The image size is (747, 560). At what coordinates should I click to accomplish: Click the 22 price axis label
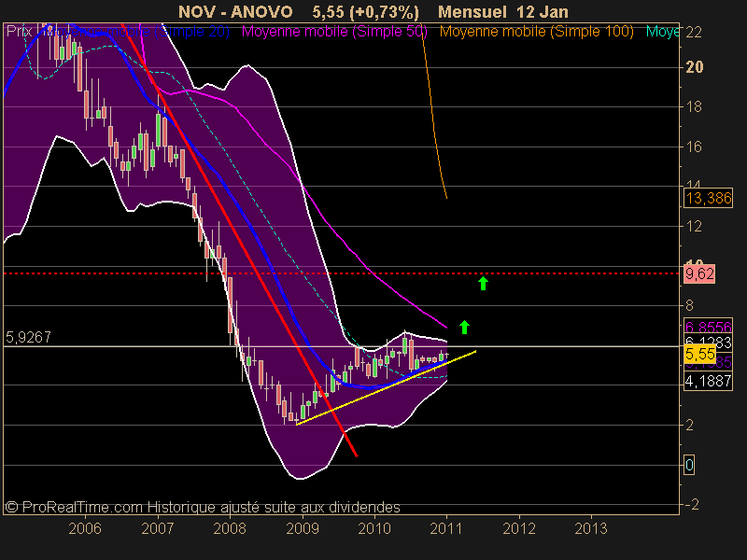coord(693,33)
